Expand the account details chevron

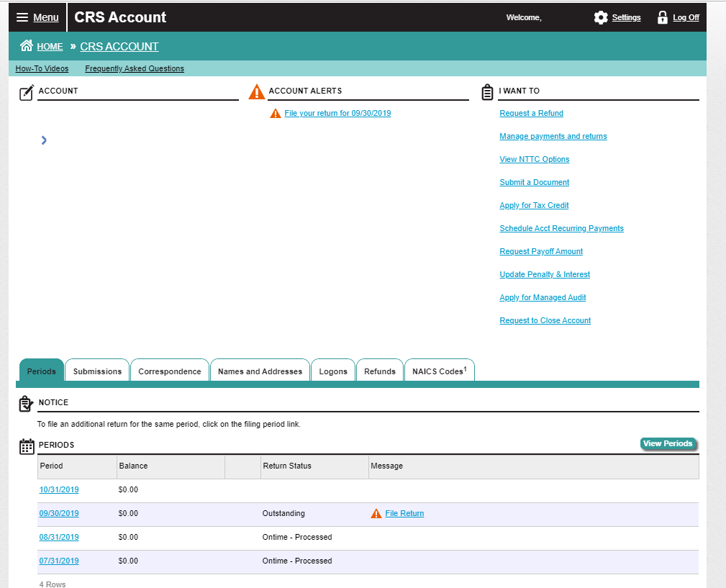[x=44, y=140]
